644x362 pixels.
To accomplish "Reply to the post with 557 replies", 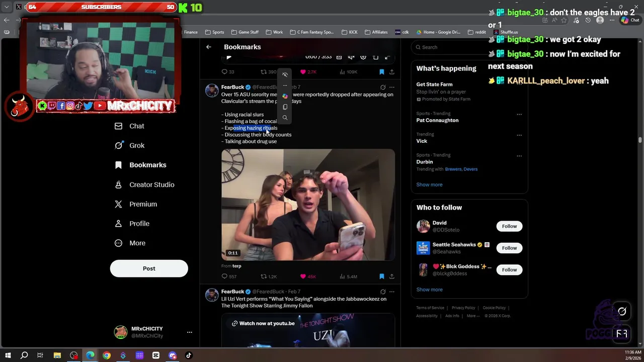I will tap(229, 277).
